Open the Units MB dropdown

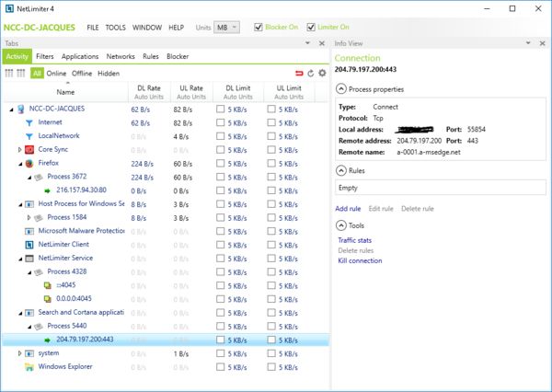point(226,27)
